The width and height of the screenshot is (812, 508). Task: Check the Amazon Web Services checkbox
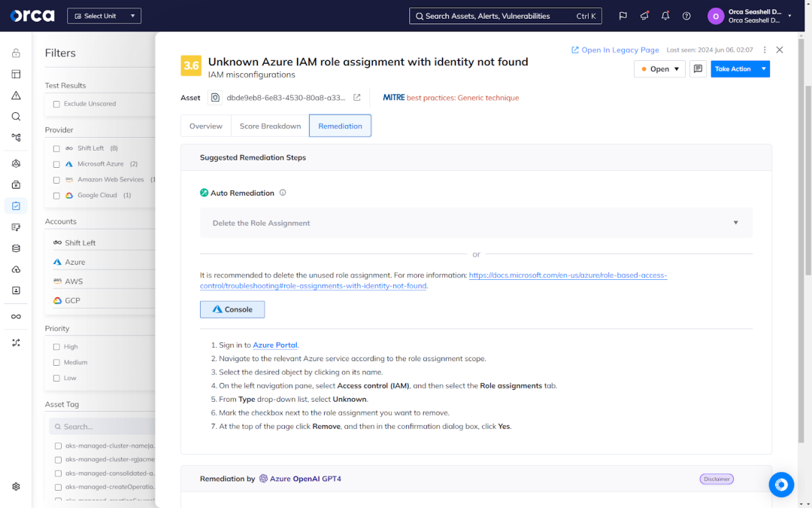[56, 181]
